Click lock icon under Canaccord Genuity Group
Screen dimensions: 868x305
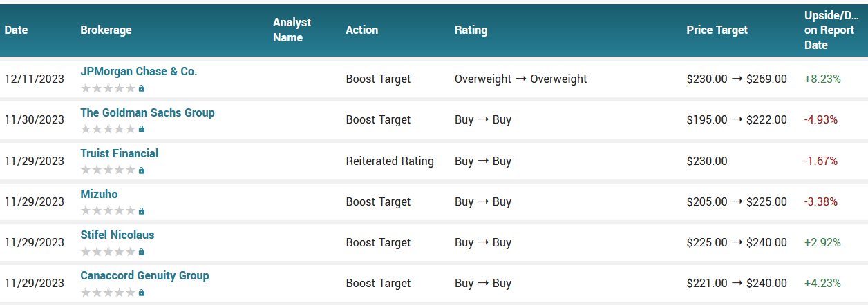(142, 292)
